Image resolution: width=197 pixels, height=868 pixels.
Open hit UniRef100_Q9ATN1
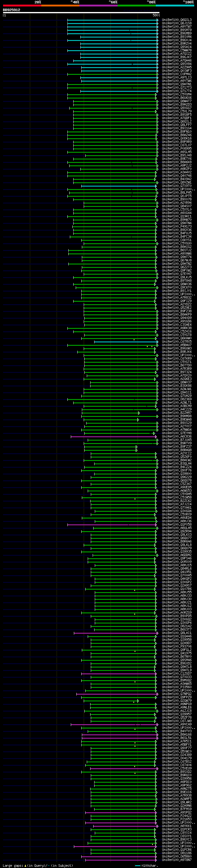pyautogui.click(x=177, y=84)
